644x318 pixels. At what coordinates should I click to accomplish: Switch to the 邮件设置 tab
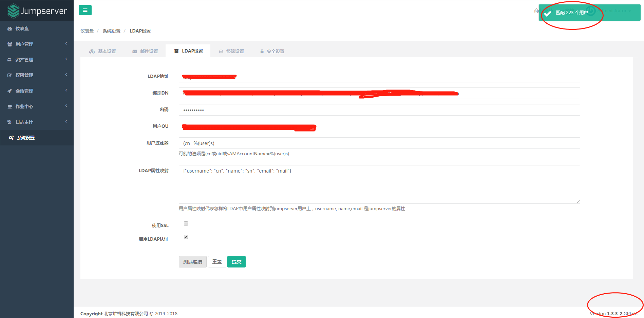(145, 51)
